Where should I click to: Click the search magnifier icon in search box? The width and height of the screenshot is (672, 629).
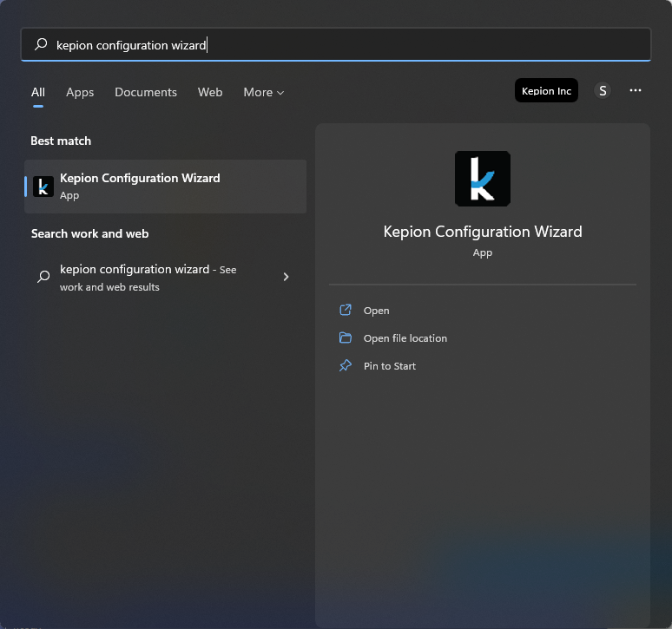point(41,44)
